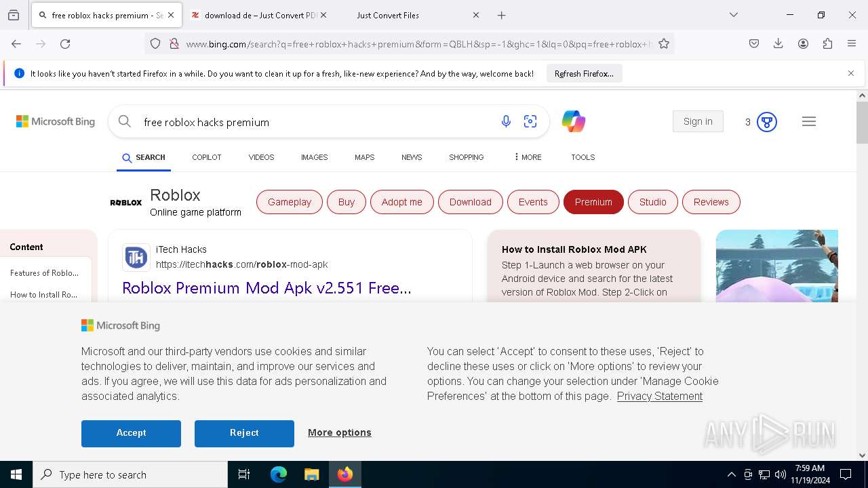Open the MAPS search tab
Screen dimensions: 868x488
tap(364, 157)
